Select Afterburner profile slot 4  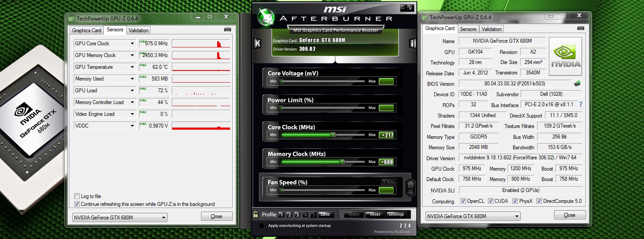[305, 214]
